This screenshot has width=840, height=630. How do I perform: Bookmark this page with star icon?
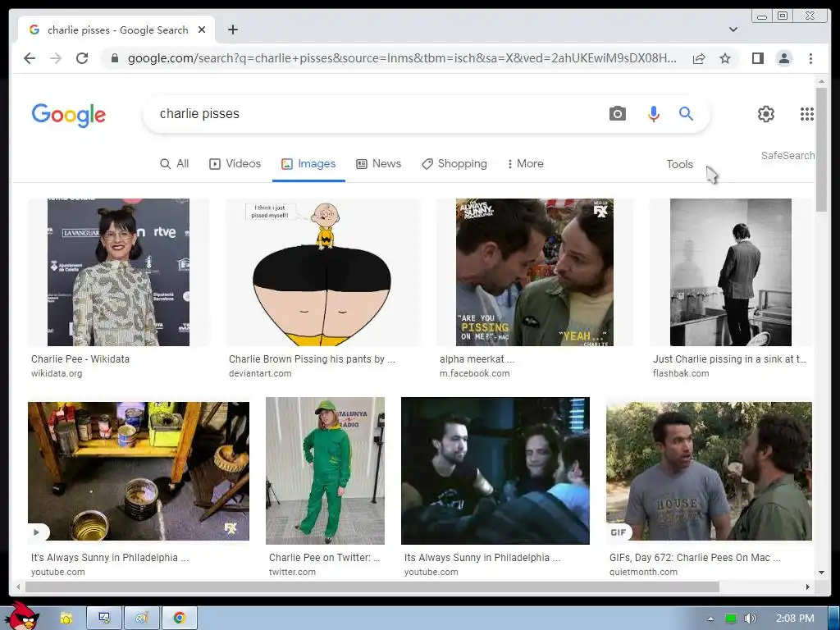(x=725, y=58)
